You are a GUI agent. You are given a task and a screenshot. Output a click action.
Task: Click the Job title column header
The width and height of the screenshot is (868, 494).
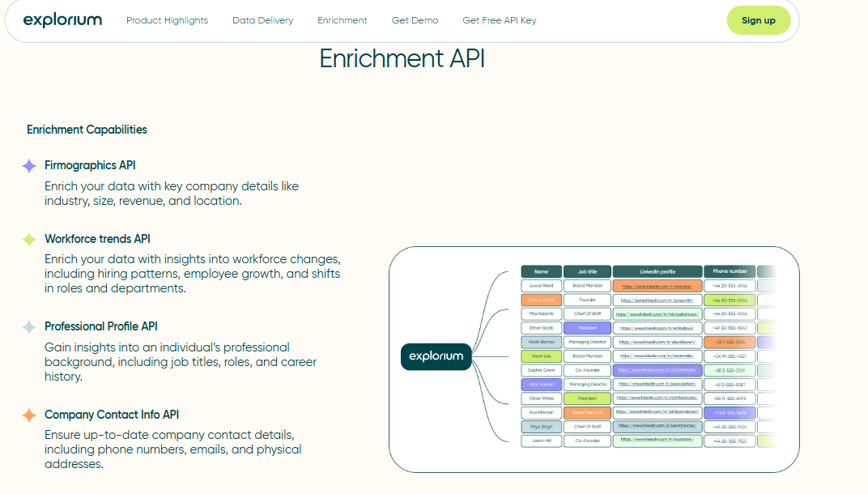[587, 271]
